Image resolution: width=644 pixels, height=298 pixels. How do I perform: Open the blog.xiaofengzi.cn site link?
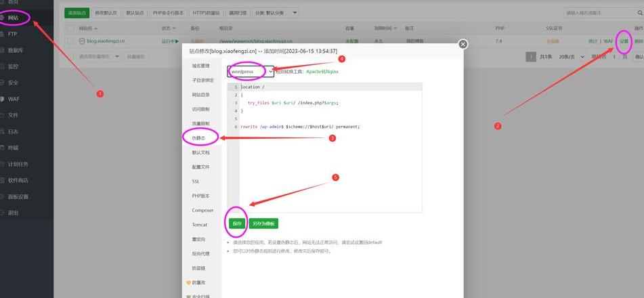106,41
